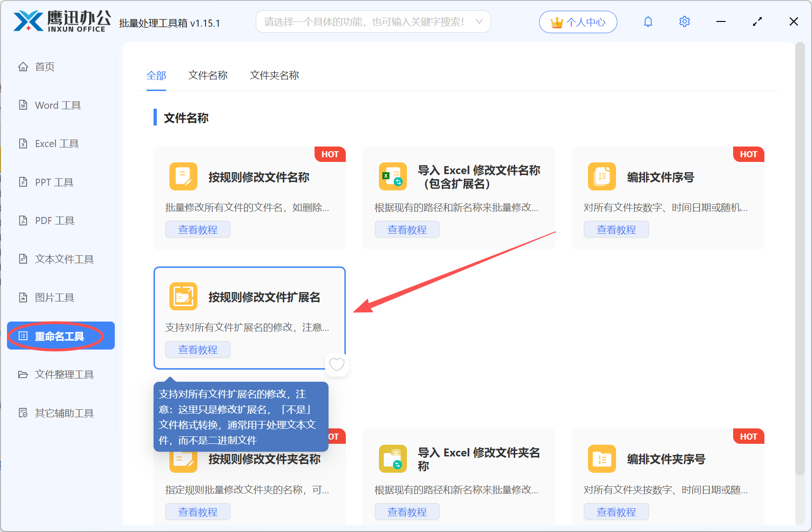Click the PDF 工具 sidebar icon
812x532 pixels.
coord(23,220)
